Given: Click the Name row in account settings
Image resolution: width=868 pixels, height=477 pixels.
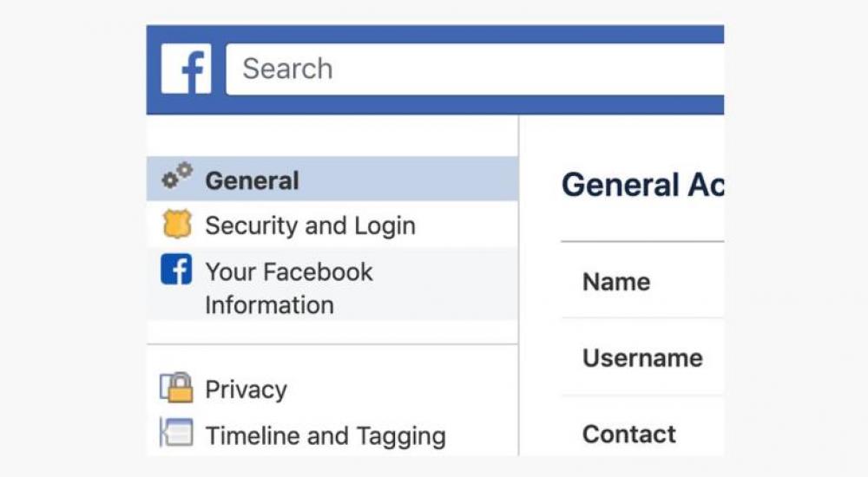Looking at the screenshot, I should click(616, 281).
